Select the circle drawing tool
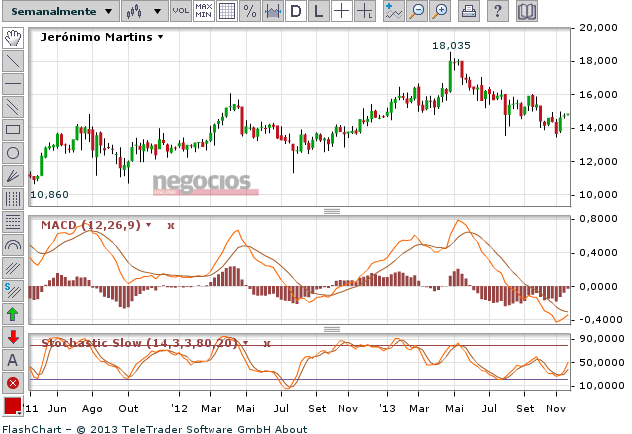The image size is (632, 434). (x=13, y=153)
